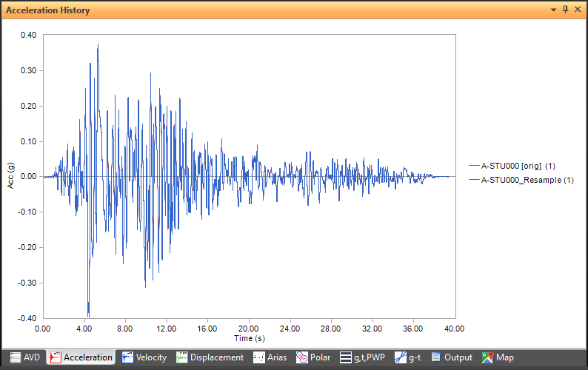588x370 pixels.
Task: Click the Acc (g) axis title
Action: click(11, 176)
